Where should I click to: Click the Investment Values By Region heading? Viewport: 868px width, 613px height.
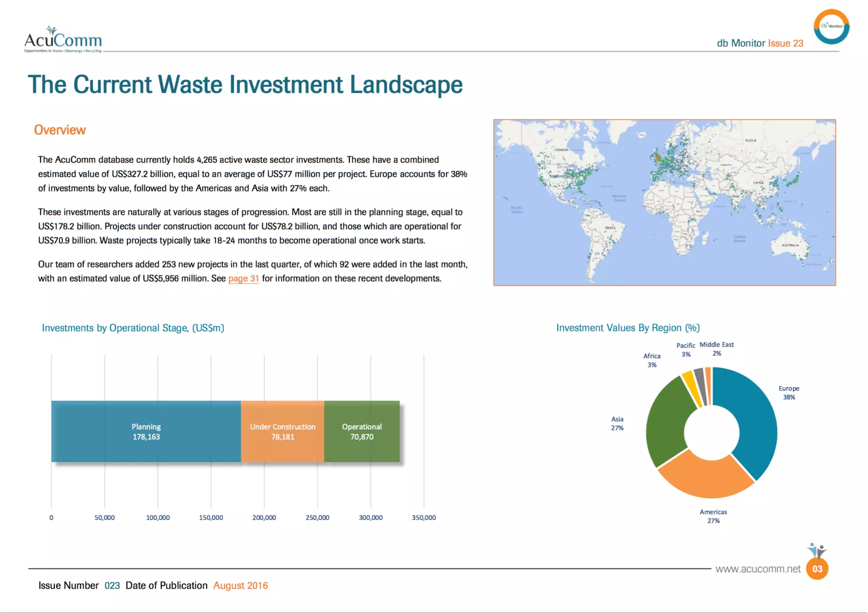[x=628, y=328]
